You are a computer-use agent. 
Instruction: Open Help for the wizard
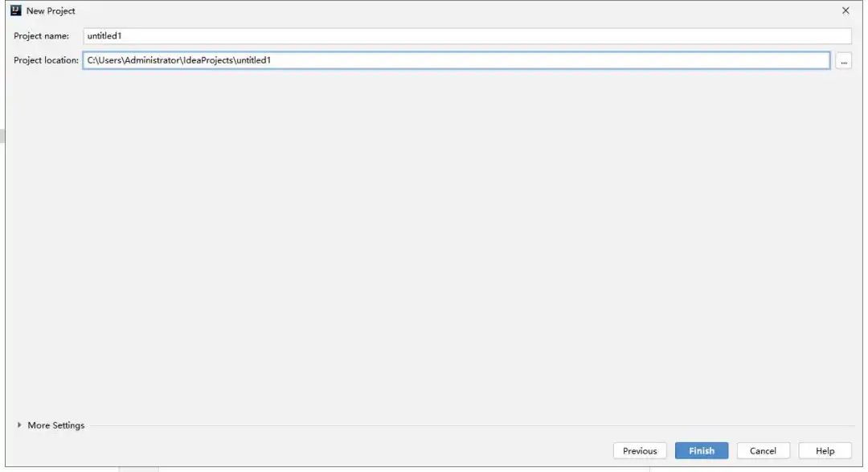[825, 451]
